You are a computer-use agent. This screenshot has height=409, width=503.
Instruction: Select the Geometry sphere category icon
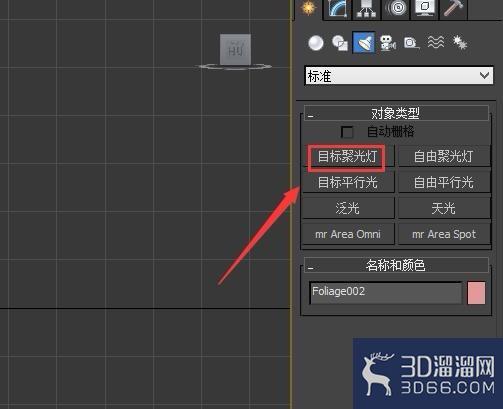click(x=316, y=43)
